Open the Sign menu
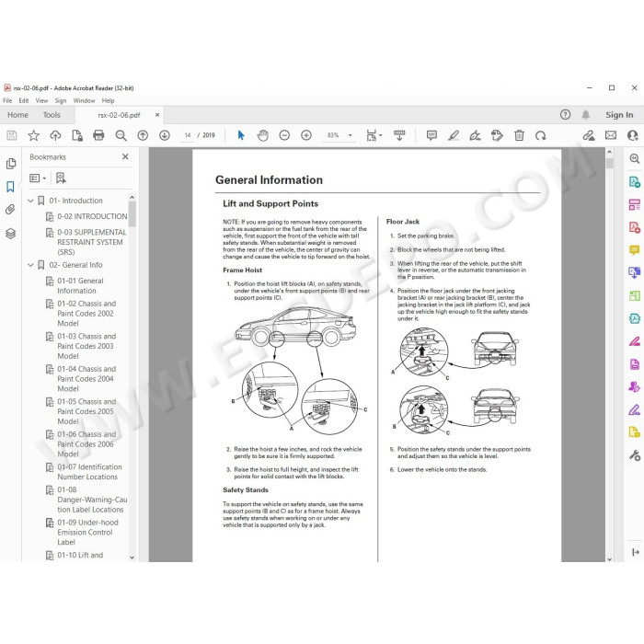Image resolution: width=644 pixels, height=644 pixels. click(61, 100)
